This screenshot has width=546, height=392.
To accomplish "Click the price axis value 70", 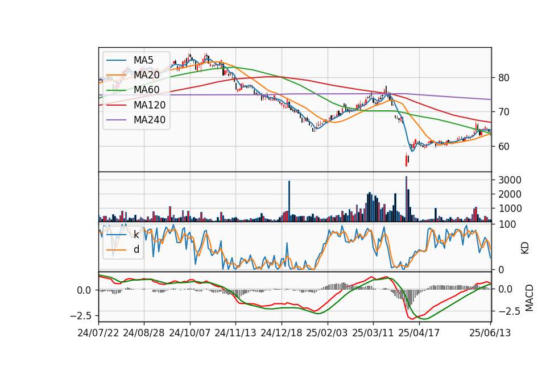I will (504, 112).
